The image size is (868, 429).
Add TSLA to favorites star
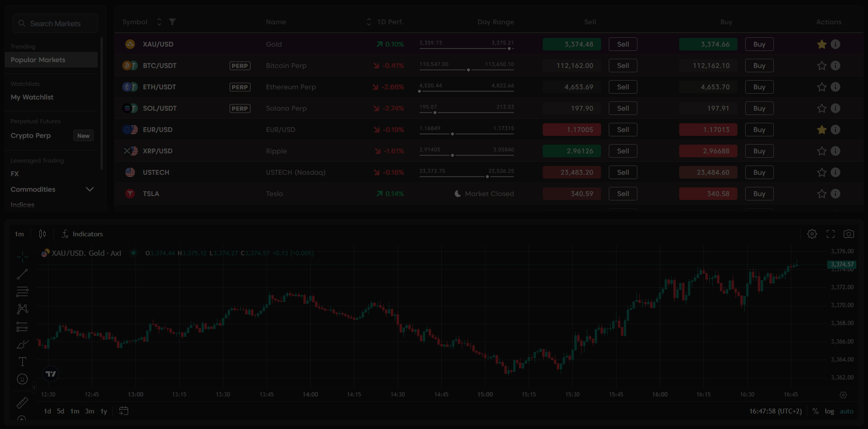click(821, 194)
